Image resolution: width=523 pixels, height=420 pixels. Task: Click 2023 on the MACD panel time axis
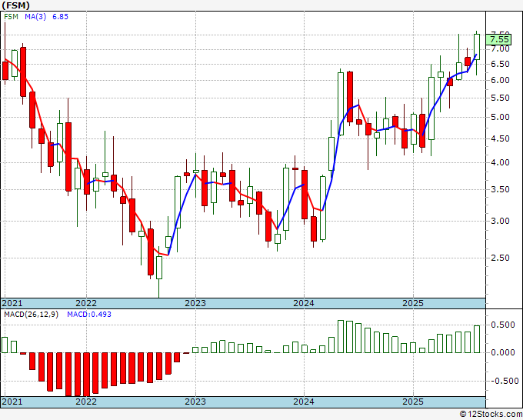point(195,402)
